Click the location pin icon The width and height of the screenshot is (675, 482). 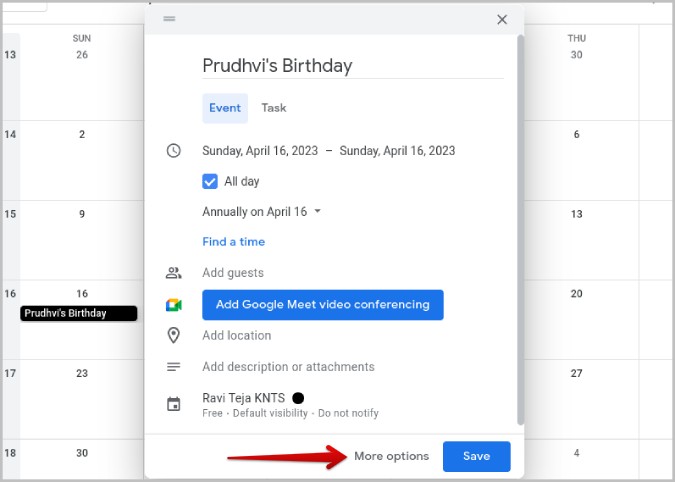(173, 335)
